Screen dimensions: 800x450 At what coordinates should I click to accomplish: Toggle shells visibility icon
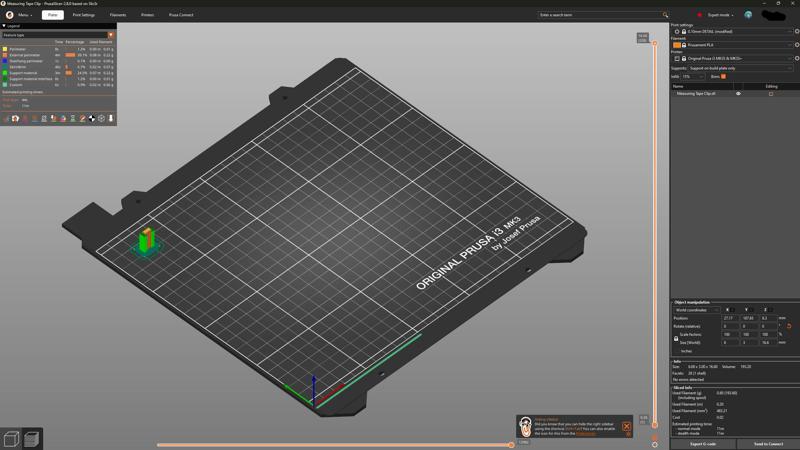pos(102,118)
